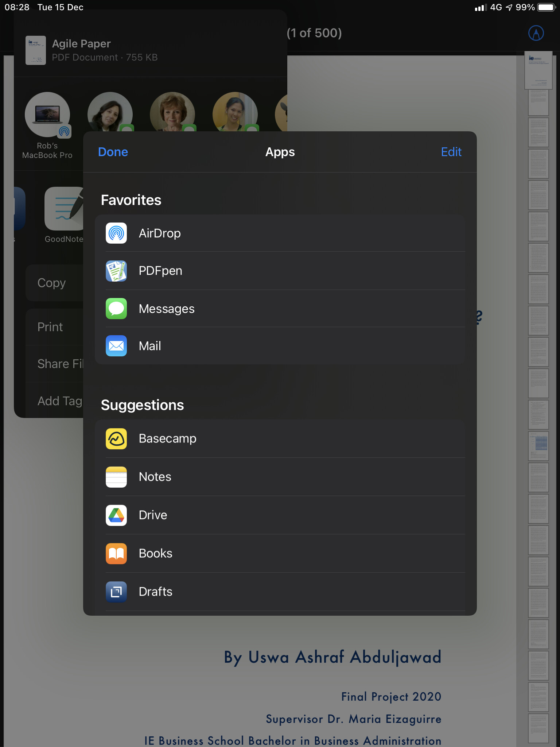The height and width of the screenshot is (747, 560).
Task: Open the page thumbnail with blue table
Action: click(538, 446)
